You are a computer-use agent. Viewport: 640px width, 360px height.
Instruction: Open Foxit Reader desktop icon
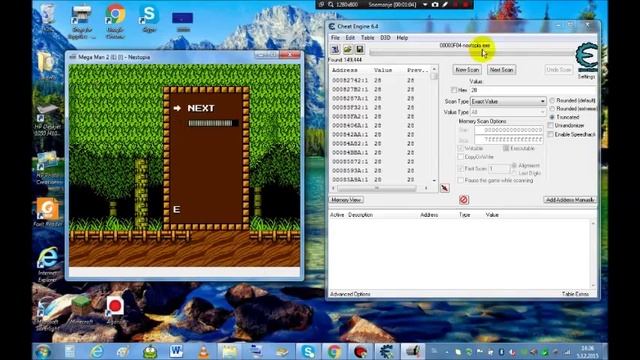click(47, 212)
